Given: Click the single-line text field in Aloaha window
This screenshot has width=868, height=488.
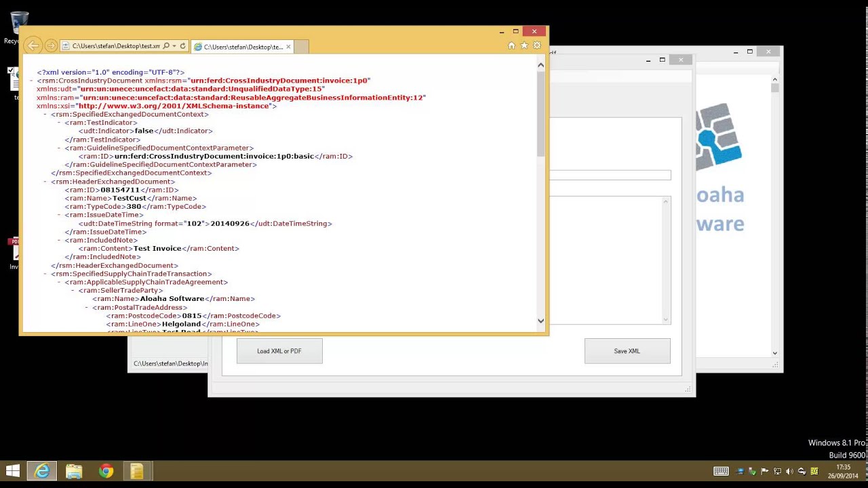Looking at the screenshot, I should pyautogui.click(x=610, y=175).
